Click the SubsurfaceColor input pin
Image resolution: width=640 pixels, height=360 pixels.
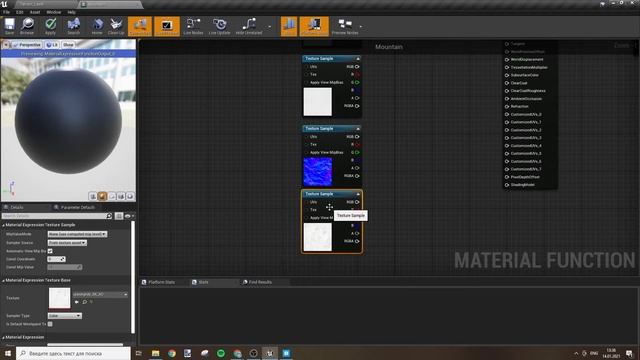(507, 75)
